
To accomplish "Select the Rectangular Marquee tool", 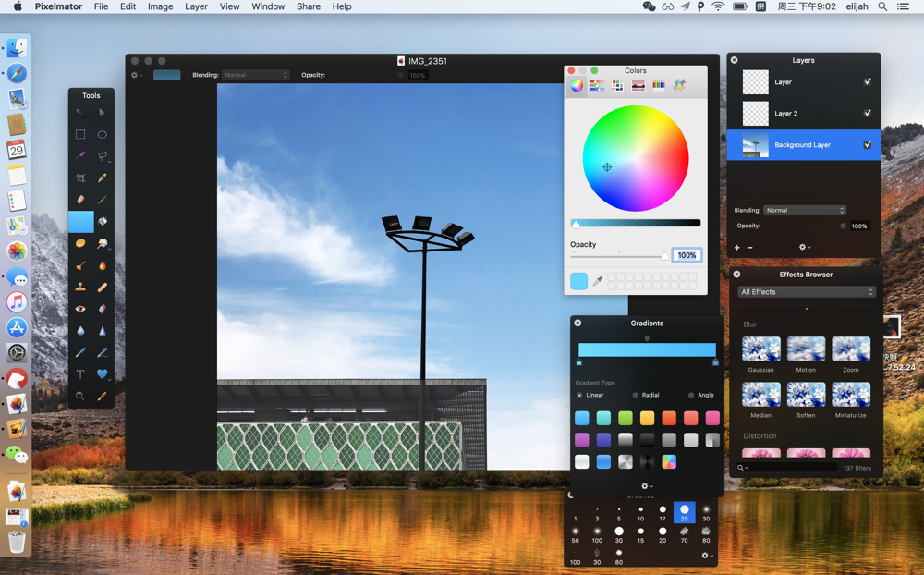I will click(x=80, y=134).
